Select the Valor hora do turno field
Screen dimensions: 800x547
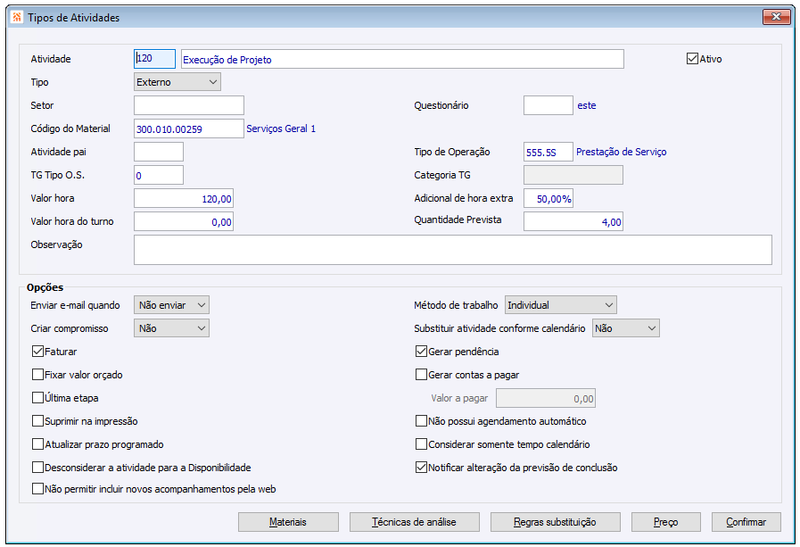(184, 221)
